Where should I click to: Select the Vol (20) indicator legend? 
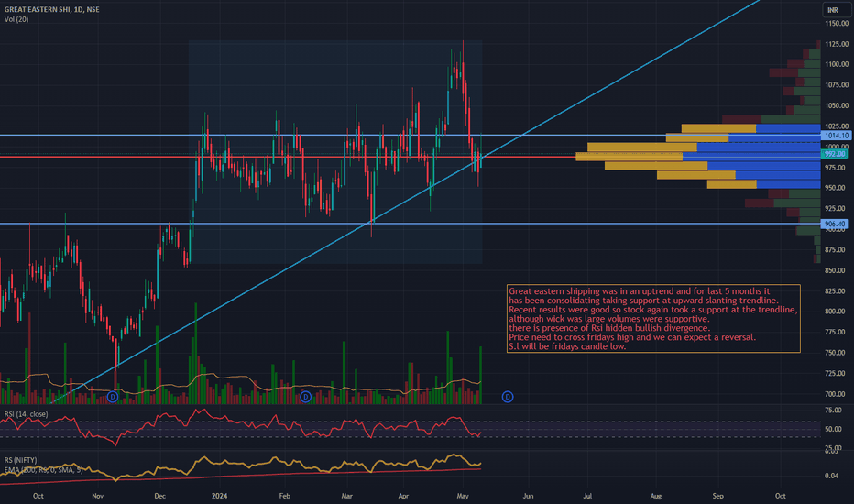(16, 19)
